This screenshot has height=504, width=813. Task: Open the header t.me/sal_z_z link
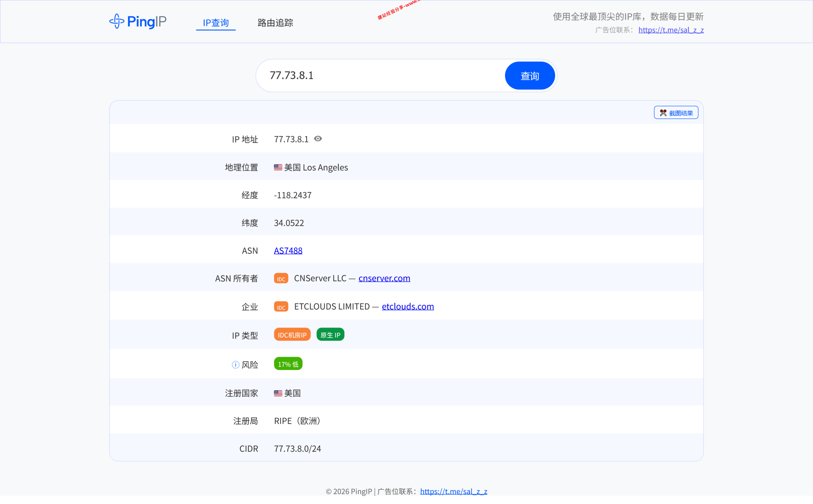pyautogui.click(x=671, y=30)
